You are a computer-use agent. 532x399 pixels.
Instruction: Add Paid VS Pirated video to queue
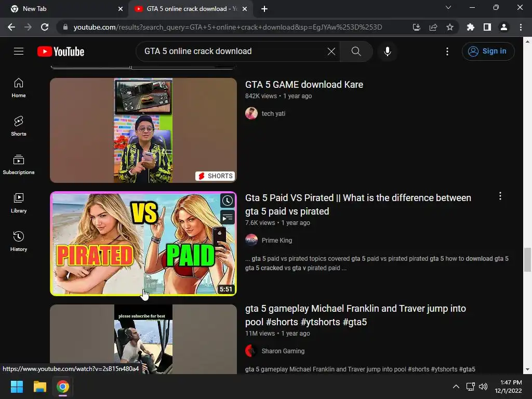228,217
